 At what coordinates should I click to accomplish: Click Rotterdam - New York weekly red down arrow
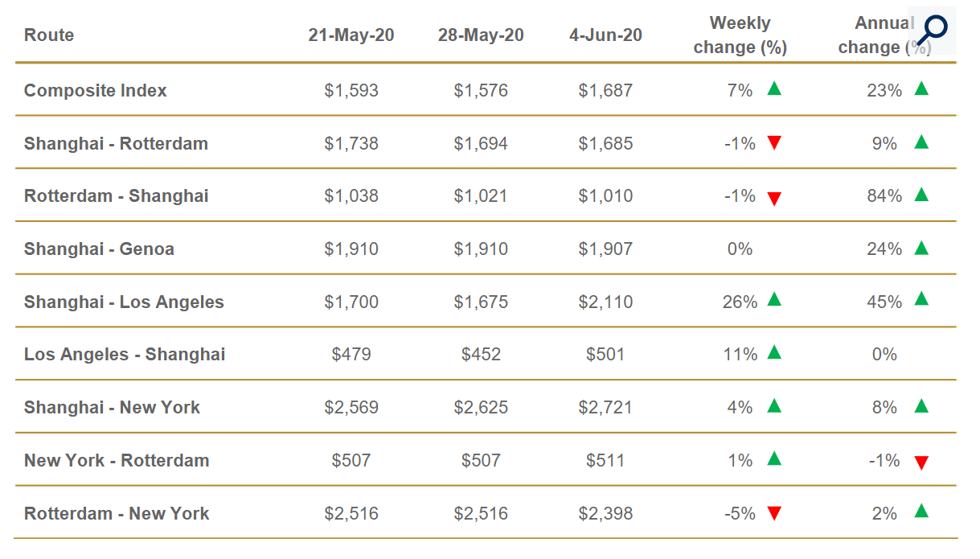click(x=774, y=513)
